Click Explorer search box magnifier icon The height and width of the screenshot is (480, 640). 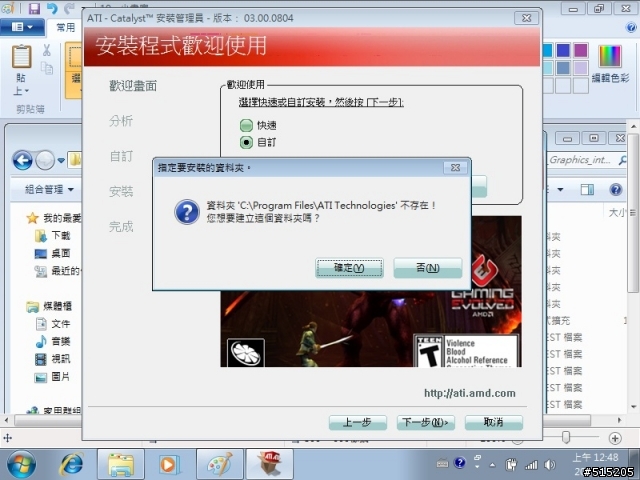(x=622, y=160)
